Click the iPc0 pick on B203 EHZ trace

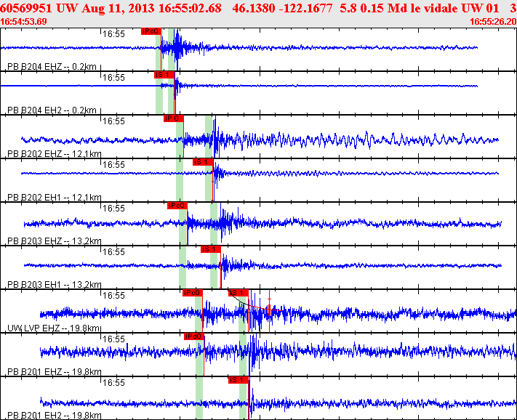[177, 206]
